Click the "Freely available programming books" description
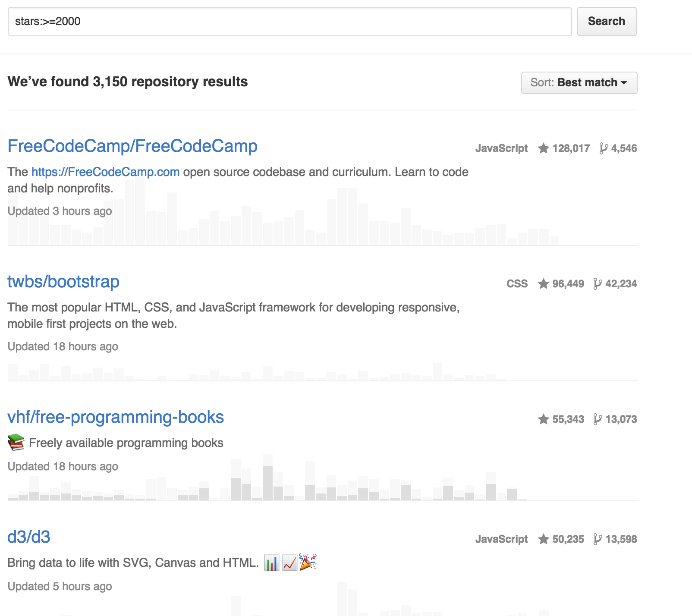The height and width of the screenshot is (616, 692). [x=126, y=443]
